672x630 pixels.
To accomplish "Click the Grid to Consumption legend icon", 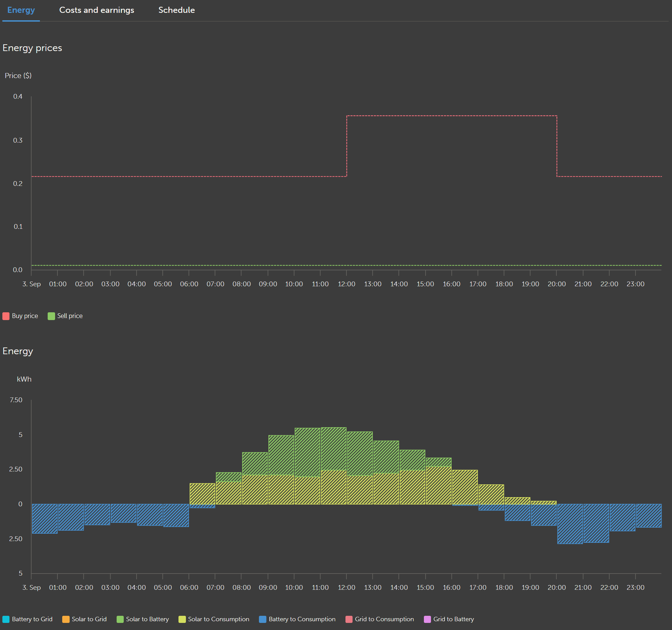I will coord(349,619).
